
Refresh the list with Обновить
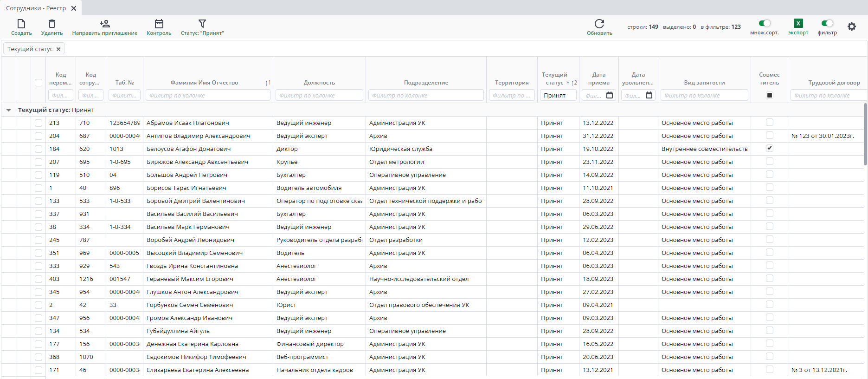[x=599, y=24]
